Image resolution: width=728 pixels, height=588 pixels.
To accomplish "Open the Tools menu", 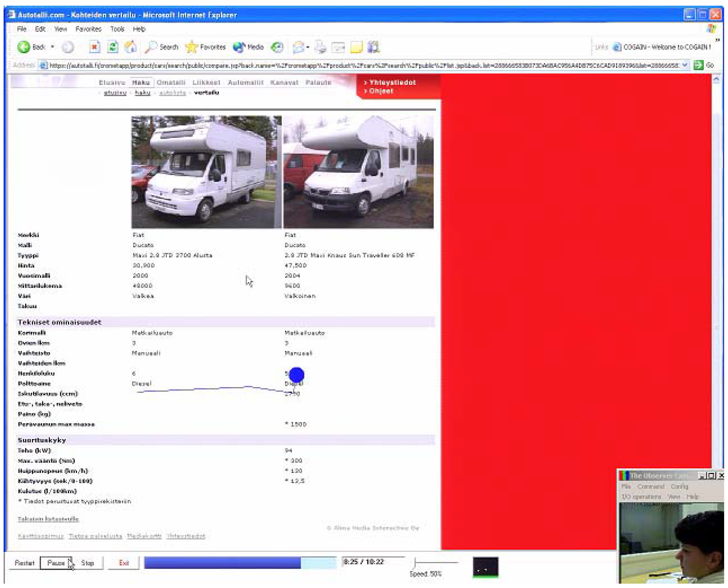I will (117, 29).
